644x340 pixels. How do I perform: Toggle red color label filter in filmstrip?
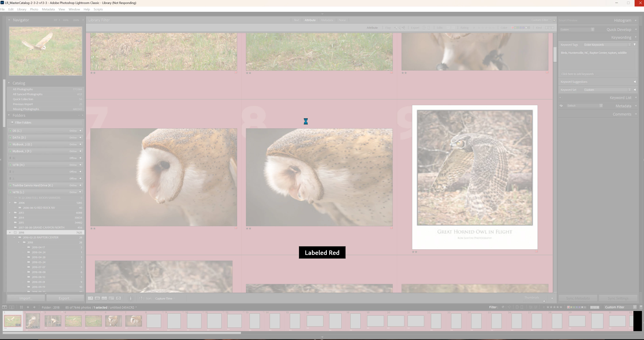click(x=568, y=307)
